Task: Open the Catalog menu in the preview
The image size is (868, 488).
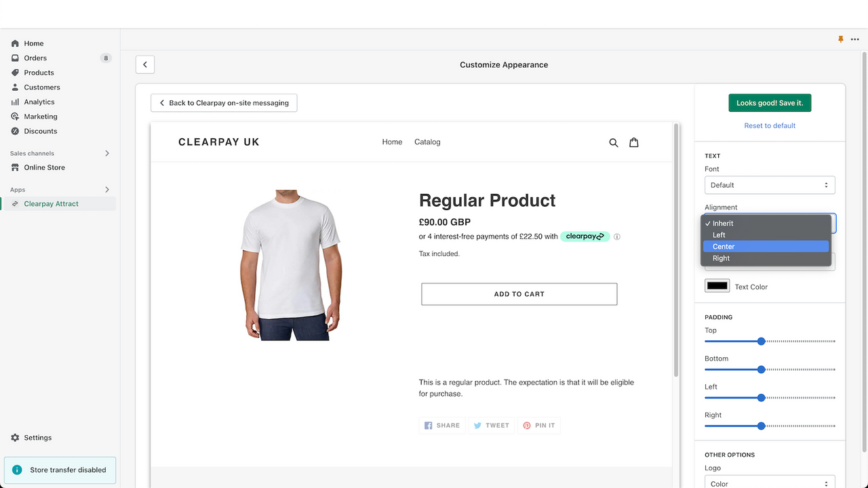Action: tap(427, 142)
